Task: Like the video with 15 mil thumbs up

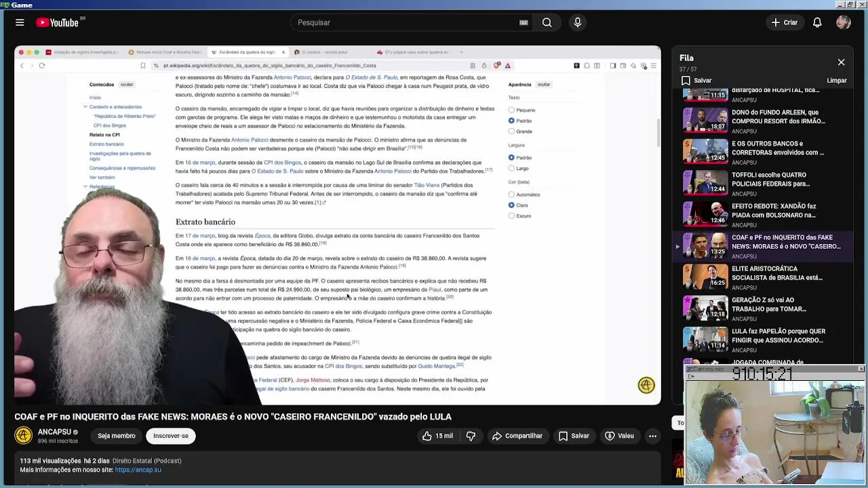Action: tap(437, 436)
